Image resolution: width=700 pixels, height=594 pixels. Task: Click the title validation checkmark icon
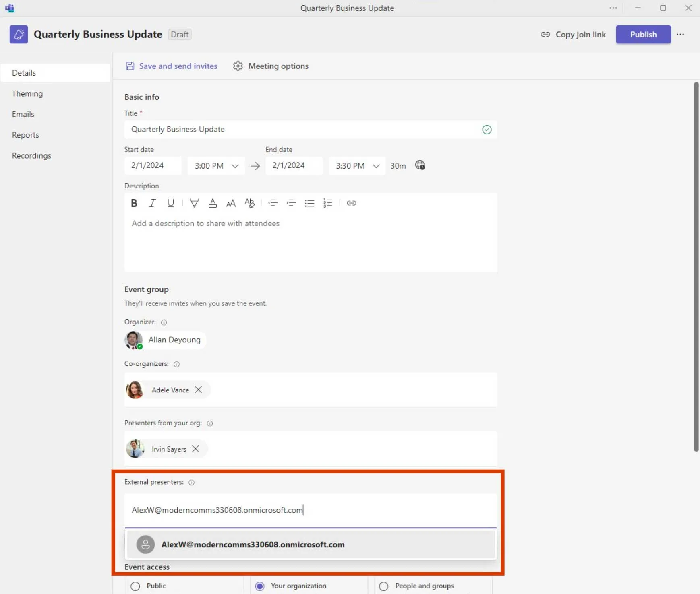coord(487,130)
